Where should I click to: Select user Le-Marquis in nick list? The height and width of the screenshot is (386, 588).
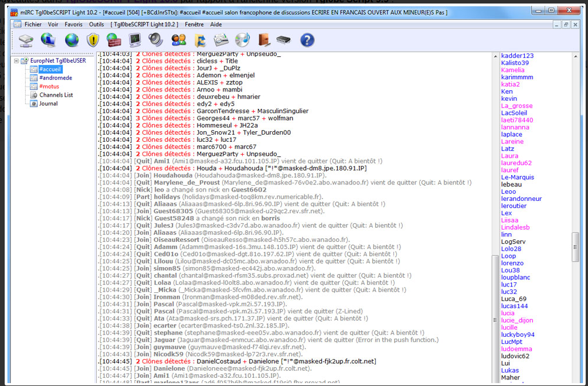[x=517, y=177]
